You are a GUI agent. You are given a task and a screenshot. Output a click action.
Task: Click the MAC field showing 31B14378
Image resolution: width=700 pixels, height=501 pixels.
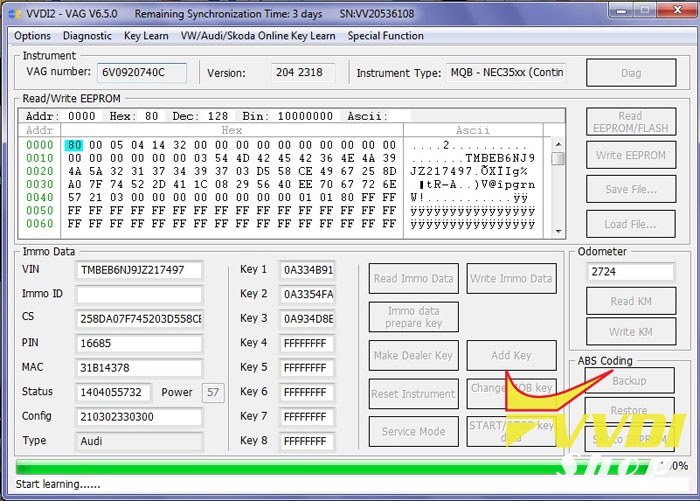pyautogui.click(x=139, y=368)
